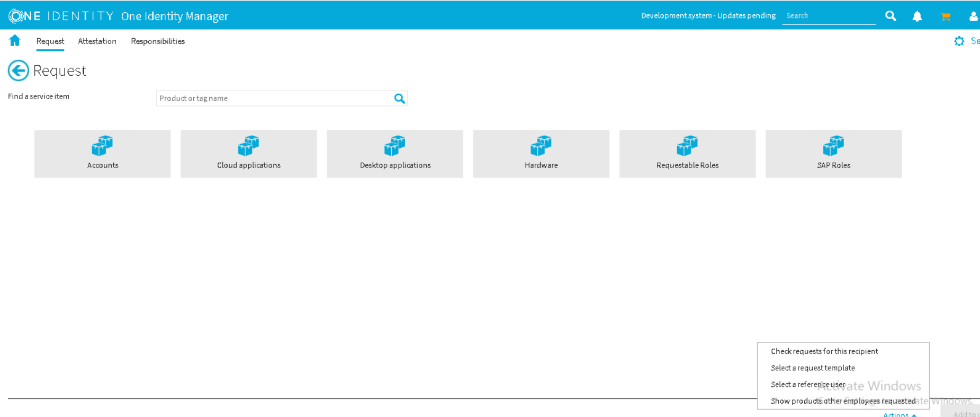Click Development system - Updates pending text
This screenshot has height=417, width=980.
coord(708,16)
